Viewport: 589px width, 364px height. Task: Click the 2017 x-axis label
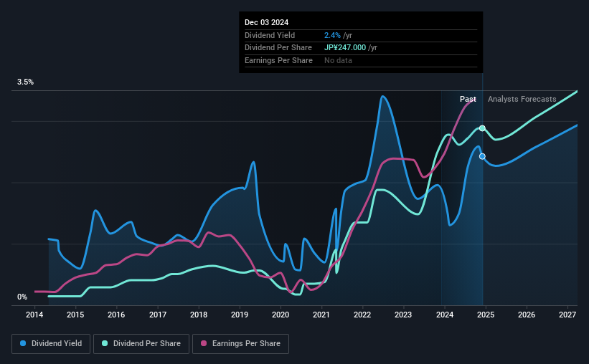click(x=158, y=315)
